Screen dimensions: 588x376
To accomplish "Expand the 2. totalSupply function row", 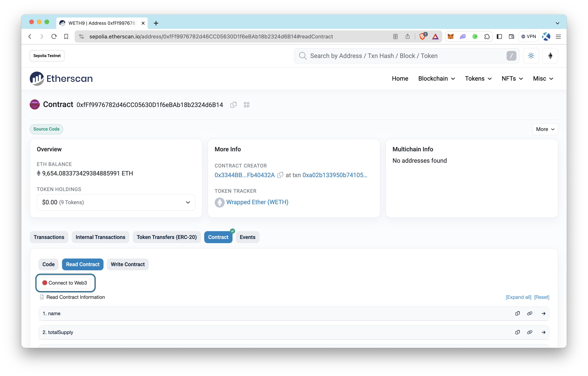I will pyautogui.click(x=294, y=332).
